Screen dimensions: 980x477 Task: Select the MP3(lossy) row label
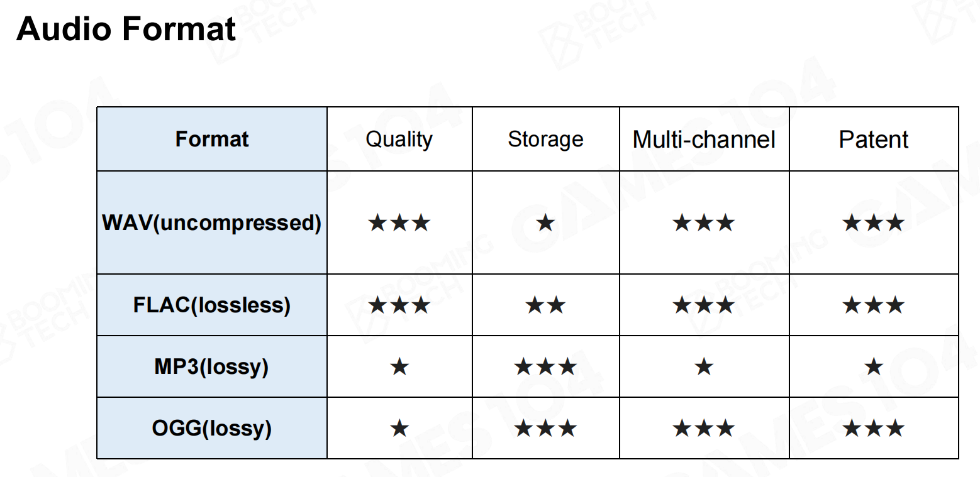212,366
